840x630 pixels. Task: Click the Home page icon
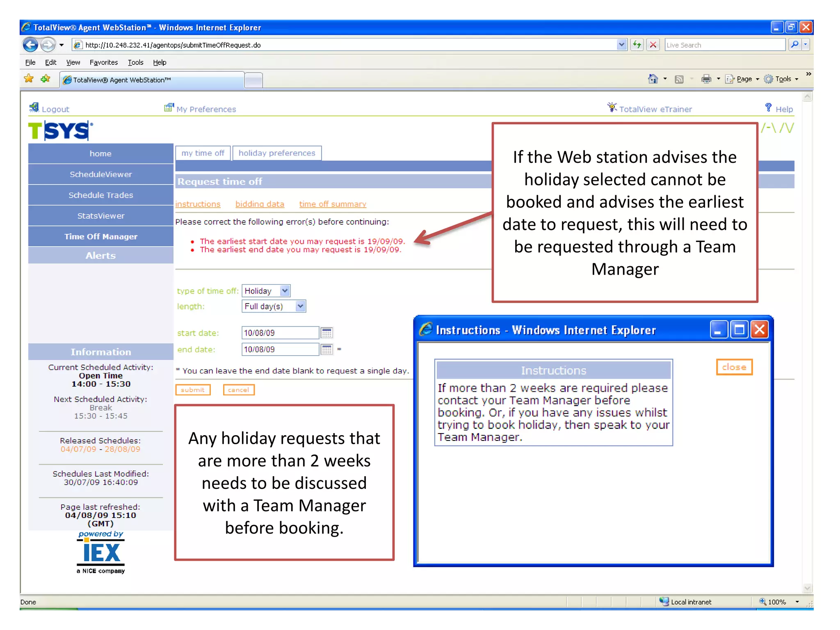[653, 79]
